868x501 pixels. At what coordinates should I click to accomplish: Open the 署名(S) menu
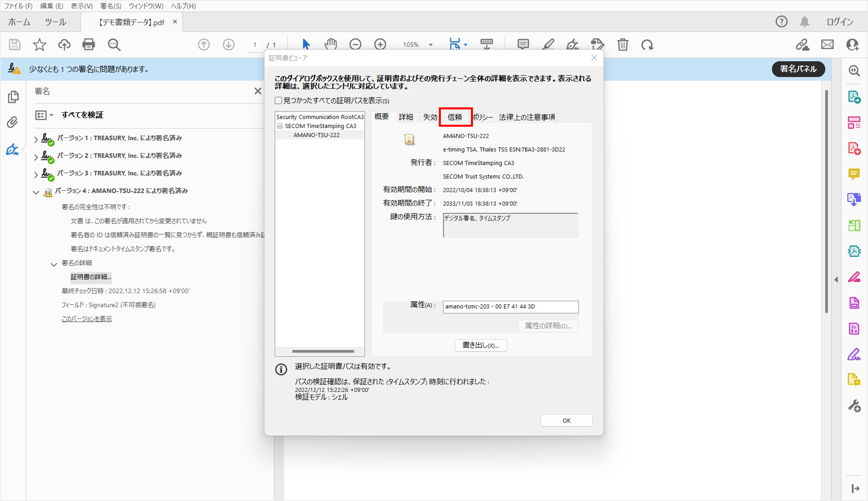pos(110,6)
